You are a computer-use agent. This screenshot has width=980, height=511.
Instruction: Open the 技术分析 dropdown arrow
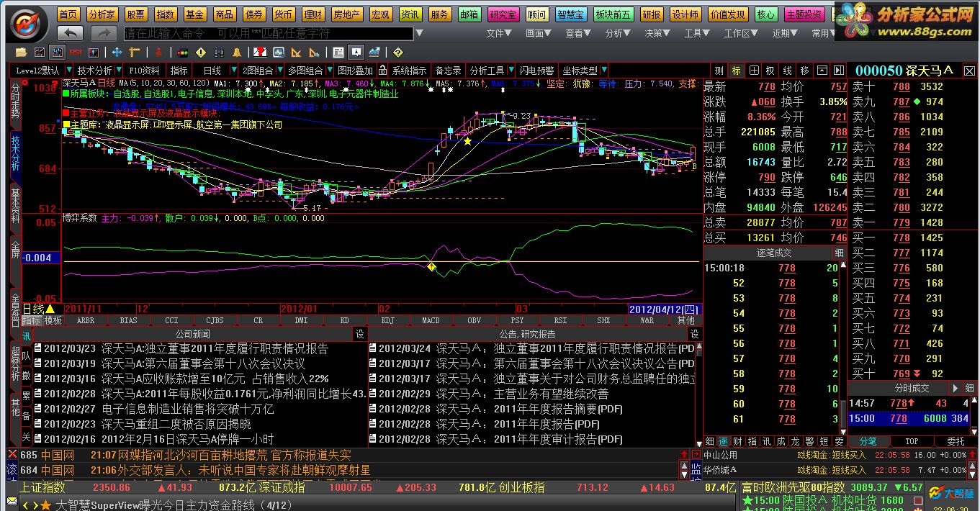(119, 70)
